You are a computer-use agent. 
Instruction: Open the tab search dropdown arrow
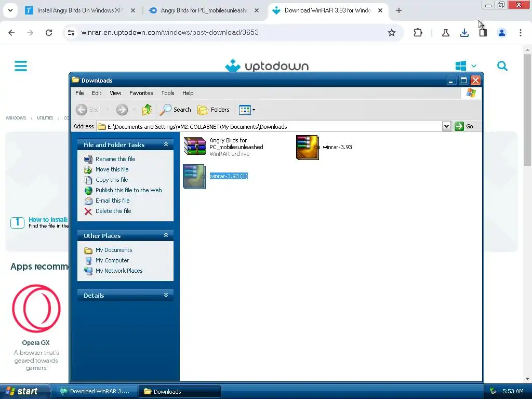[10, 10]
